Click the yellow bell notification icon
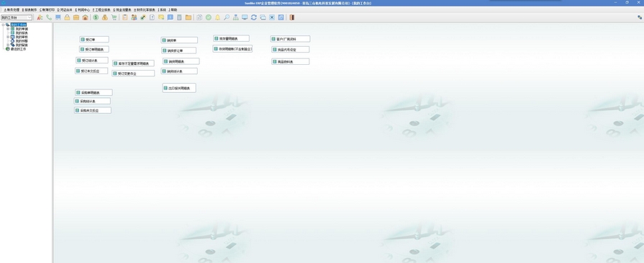The width and height of the screenshot is (644, 263). click(x=218, y=17)
